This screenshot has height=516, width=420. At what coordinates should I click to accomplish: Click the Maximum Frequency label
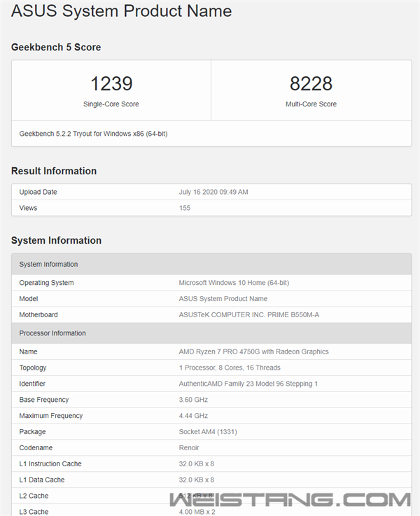[x=51, y=416]
